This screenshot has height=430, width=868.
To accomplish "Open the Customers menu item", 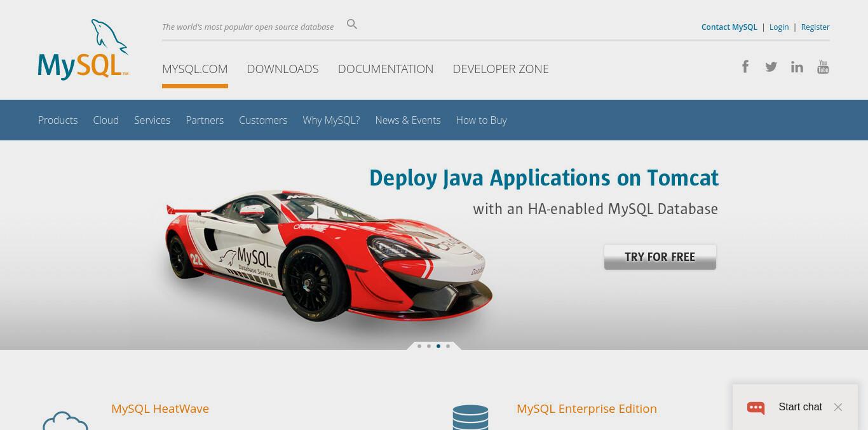I will coord(263,120).
